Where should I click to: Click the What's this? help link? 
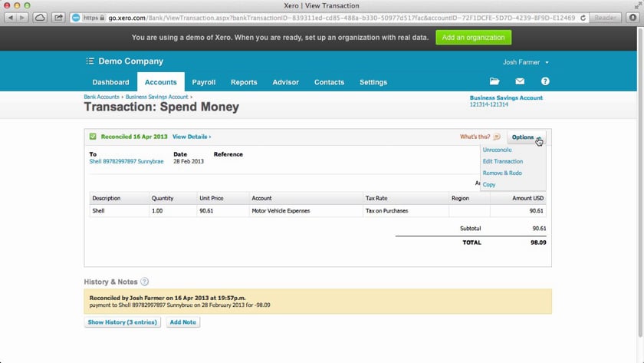click(x=475, y=137)
